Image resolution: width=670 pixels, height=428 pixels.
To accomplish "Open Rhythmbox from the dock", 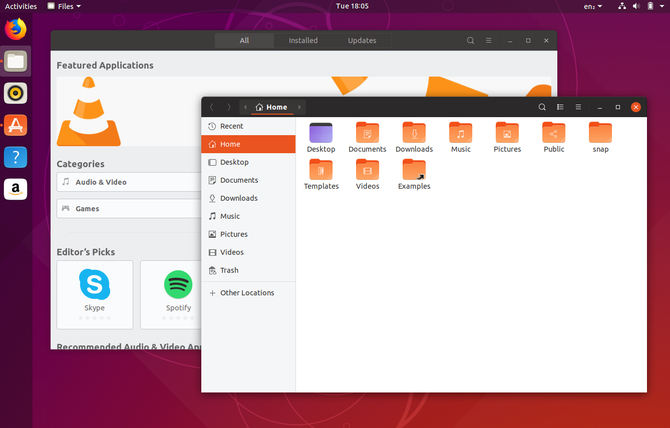I will 16,93.
